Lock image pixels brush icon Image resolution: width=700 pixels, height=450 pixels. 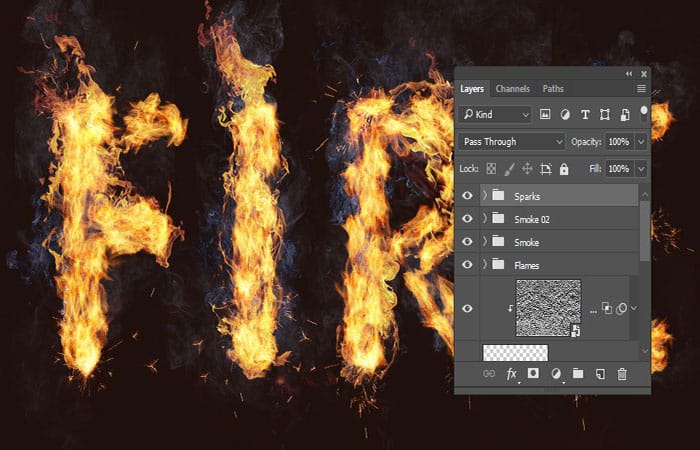509,169
